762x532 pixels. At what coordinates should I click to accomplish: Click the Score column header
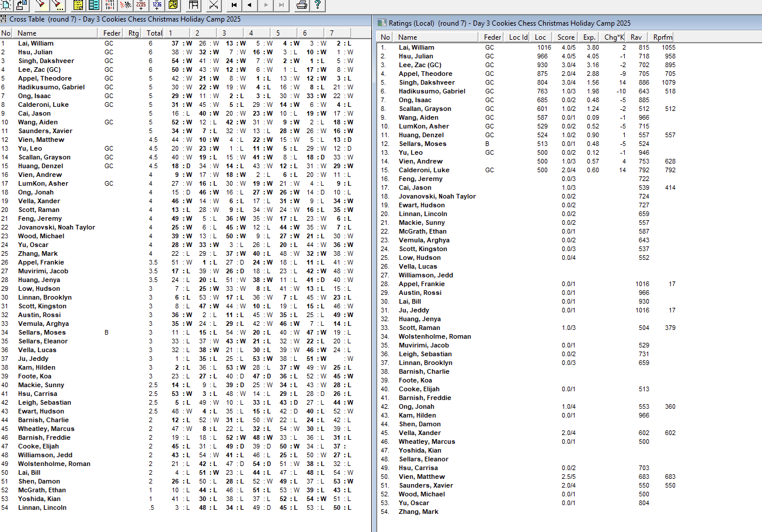coord(566,37)
